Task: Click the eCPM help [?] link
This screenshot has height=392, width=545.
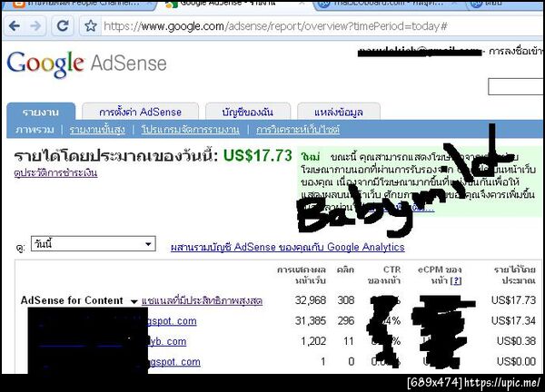Action: click(456, 280)
